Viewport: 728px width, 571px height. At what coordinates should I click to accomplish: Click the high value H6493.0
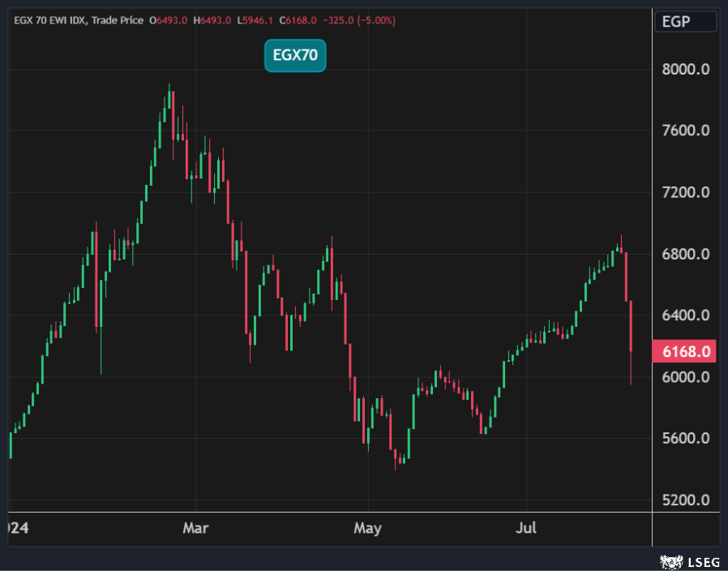212,20
